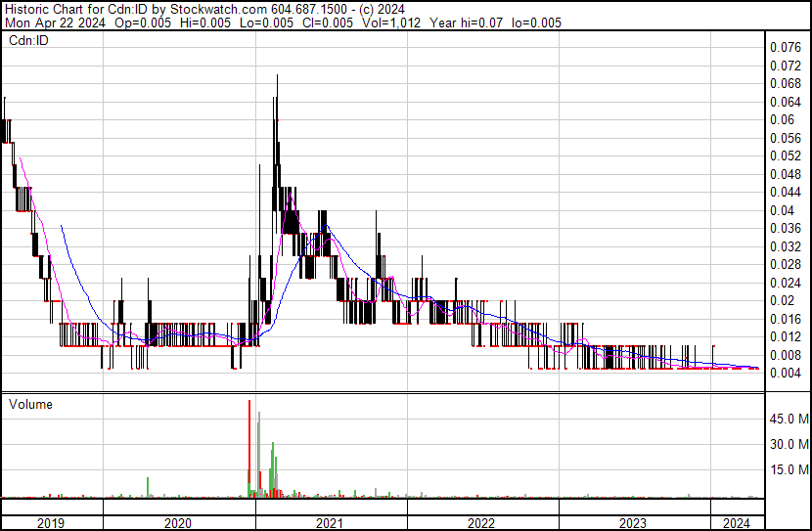Click the 0.004 price axis label
The height and width of the screenshot is (531, 812).
(x=786, y=373)
